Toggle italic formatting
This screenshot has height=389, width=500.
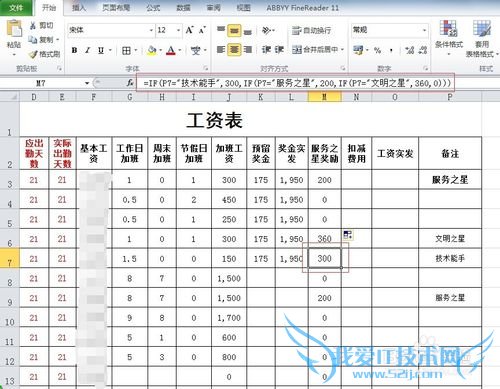coord(87,50)
